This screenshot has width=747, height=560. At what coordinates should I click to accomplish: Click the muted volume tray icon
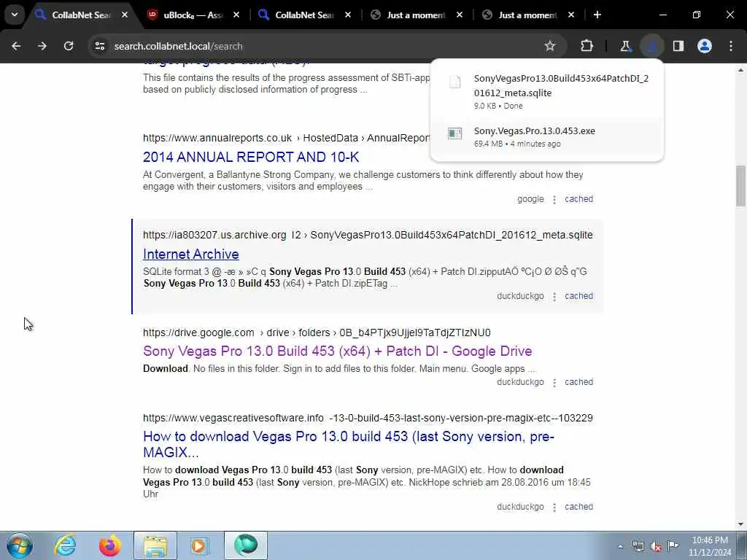[x=656, y=546]
